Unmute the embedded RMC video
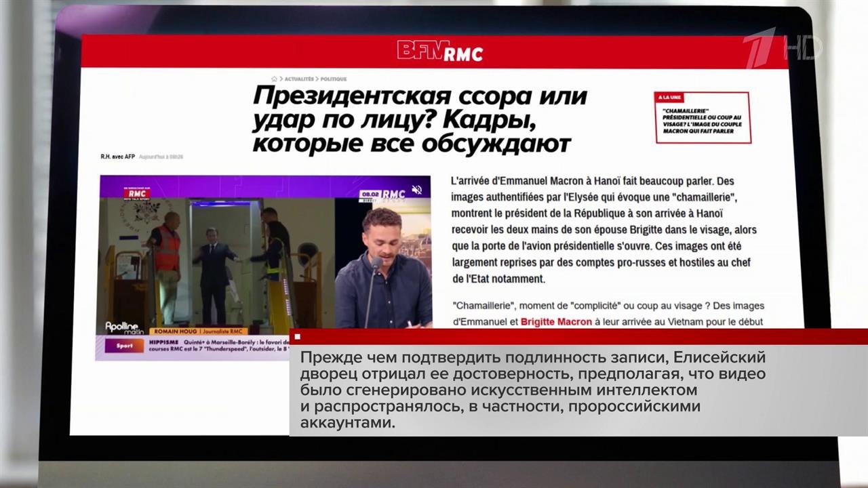This screenshot has width=868, height=488. (x=418, y=190)
